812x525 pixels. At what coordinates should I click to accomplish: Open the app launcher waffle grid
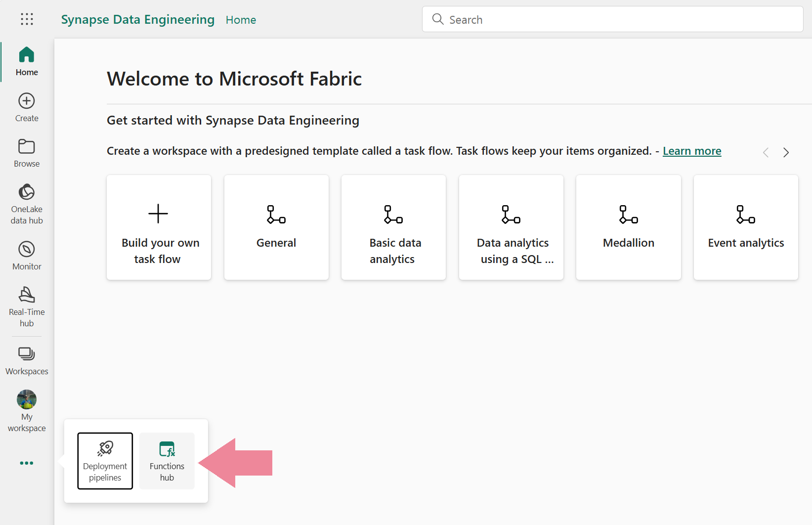pos(27,19)
